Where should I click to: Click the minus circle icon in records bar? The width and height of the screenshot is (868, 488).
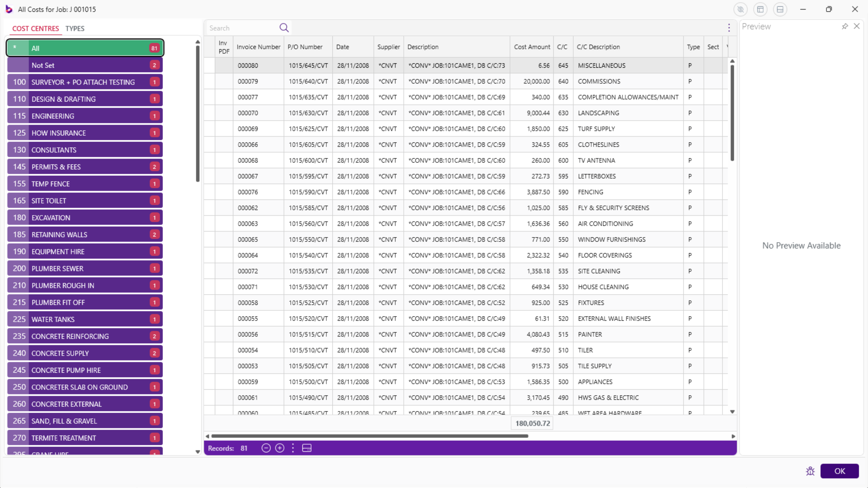pyautogui.click(x=266, y=448)
